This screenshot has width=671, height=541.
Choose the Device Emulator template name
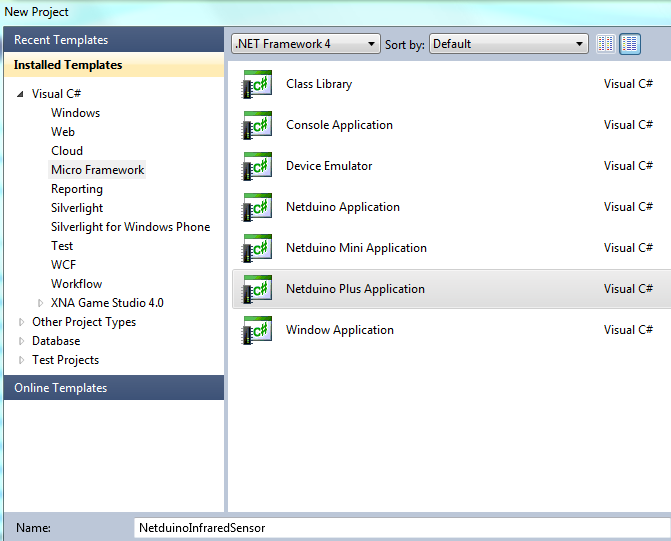click(x=329, y=166)
